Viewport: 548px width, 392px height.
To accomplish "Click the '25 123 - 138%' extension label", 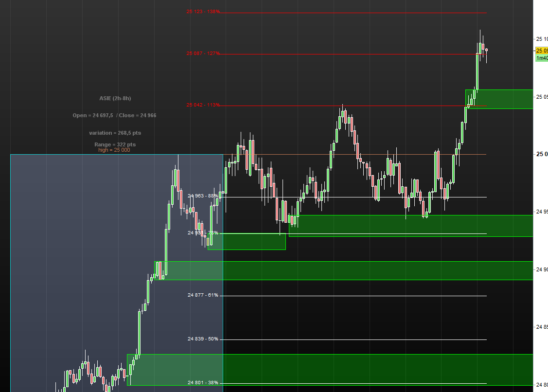I will point(203,12).
